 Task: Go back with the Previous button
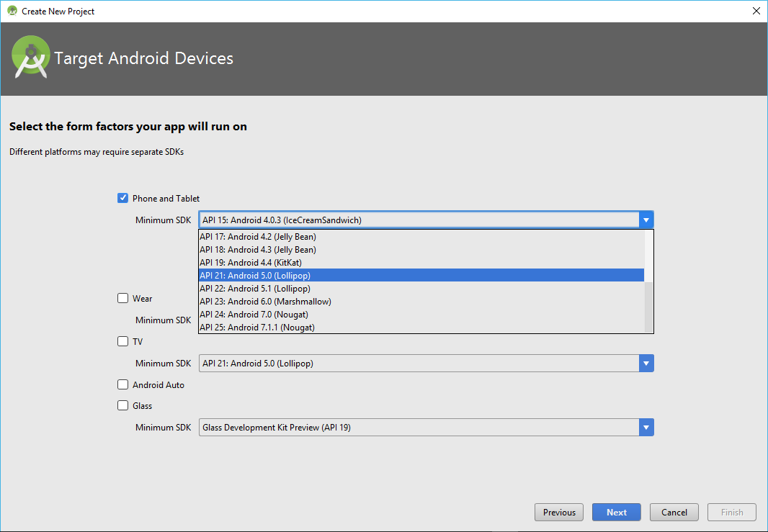(559, 513)
